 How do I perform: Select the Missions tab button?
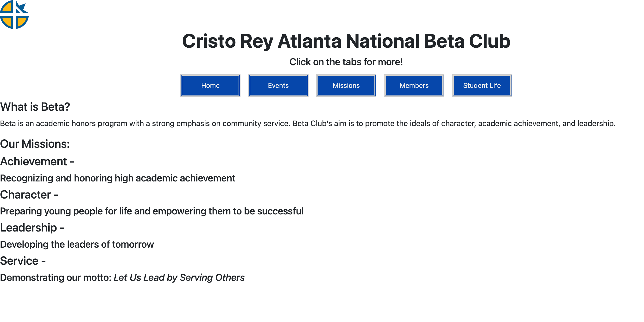tap(346, 86)
